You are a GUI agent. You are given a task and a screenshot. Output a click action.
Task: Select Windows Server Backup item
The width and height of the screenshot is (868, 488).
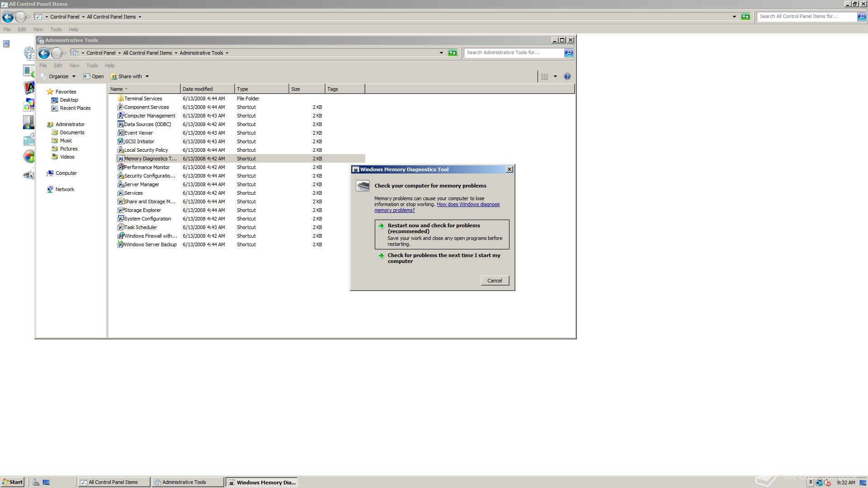pyautogui.click(x=150, y=244)
